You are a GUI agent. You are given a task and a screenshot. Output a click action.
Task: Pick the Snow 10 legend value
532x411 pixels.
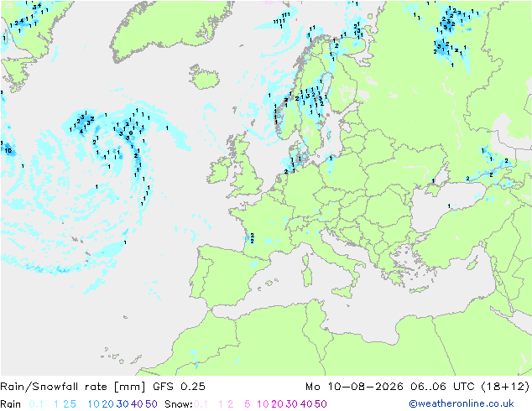263,404
